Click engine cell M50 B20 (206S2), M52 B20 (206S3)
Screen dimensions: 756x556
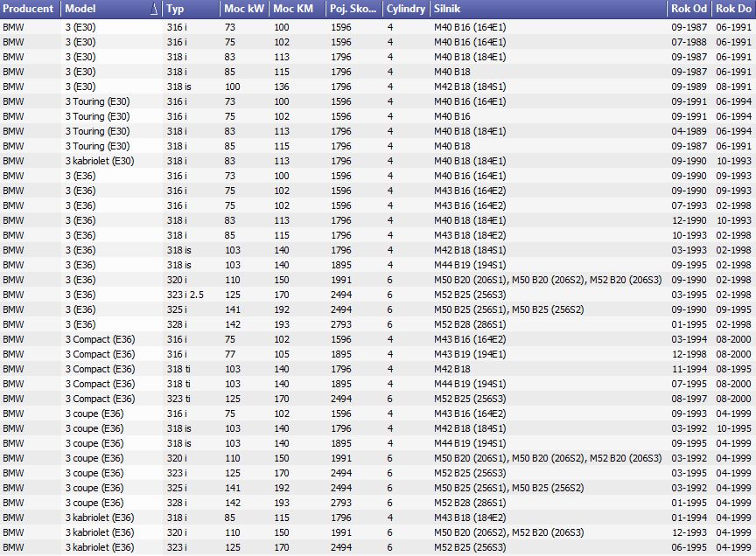tap(509, 532)
